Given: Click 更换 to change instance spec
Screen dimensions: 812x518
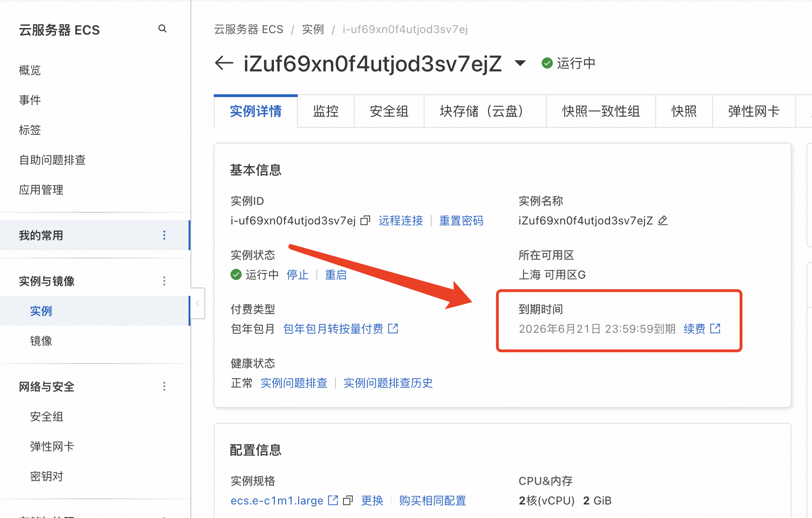Looking at the screenshot, I should 372,500.
